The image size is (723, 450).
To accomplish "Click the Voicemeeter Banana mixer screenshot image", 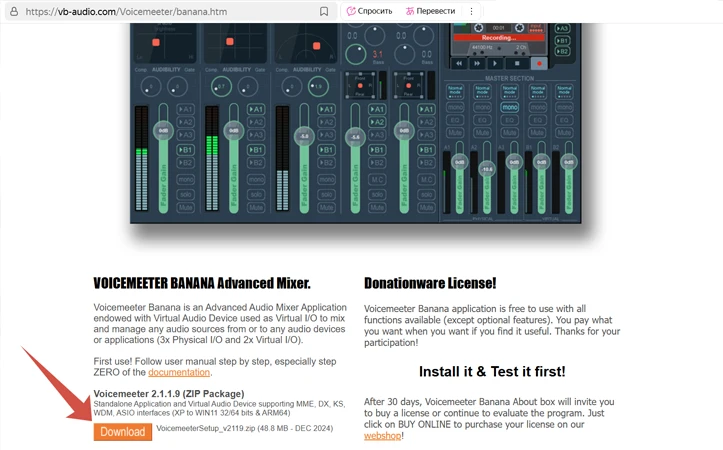I will tap(356, 123).
